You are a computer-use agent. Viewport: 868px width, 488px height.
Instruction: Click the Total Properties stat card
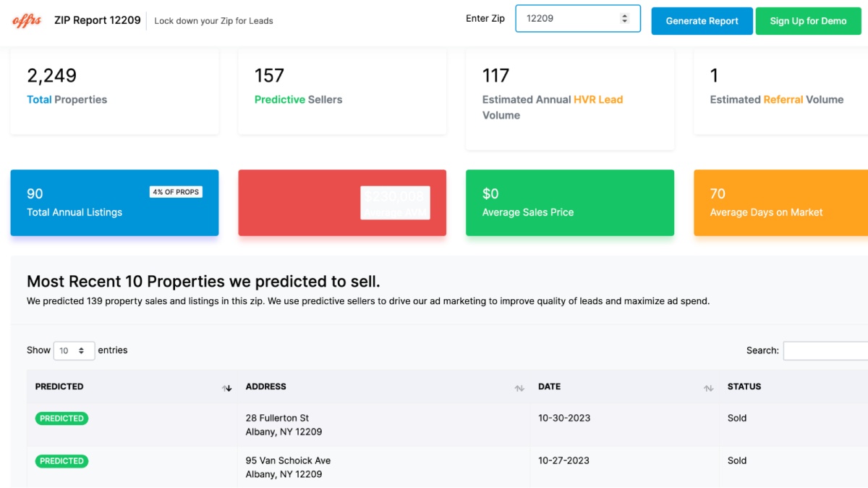coord(114,91)
